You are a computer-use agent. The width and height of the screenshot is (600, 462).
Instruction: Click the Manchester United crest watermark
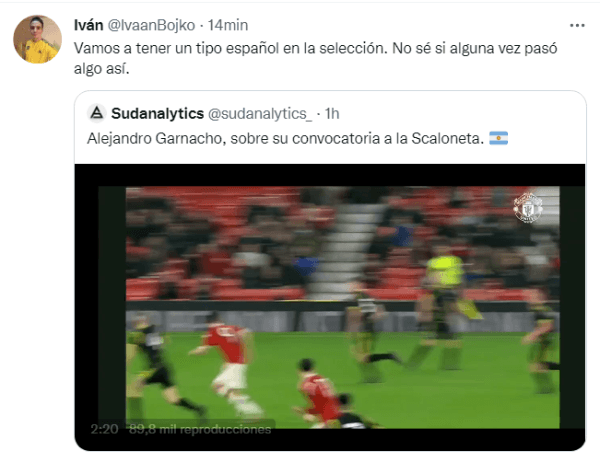(x=528, y=207)
